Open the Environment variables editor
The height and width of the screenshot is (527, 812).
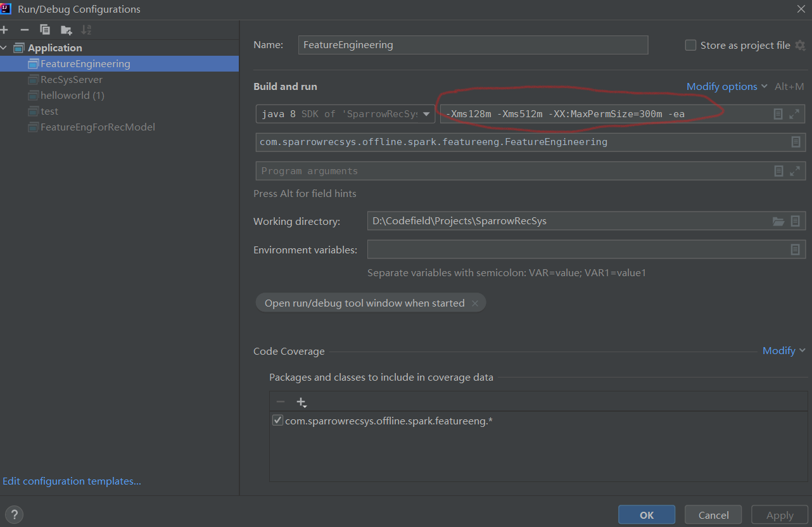pyautogui.click(x=795, y=250)
